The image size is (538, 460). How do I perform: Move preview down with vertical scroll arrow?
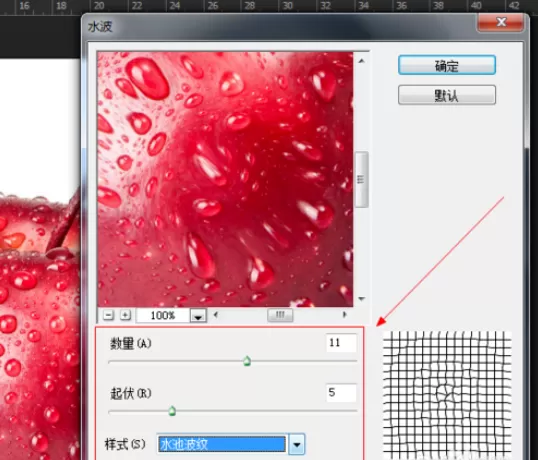(361, 299)
